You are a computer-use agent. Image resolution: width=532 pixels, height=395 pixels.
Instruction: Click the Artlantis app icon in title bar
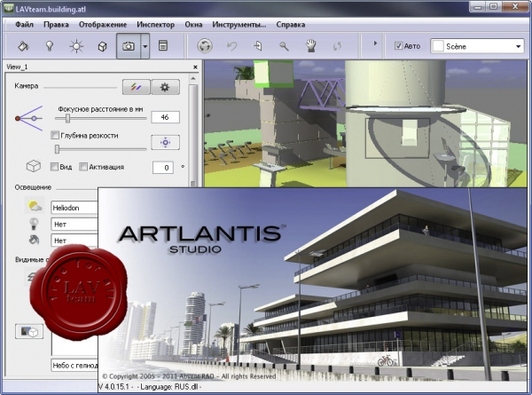(x=8, y=8)
